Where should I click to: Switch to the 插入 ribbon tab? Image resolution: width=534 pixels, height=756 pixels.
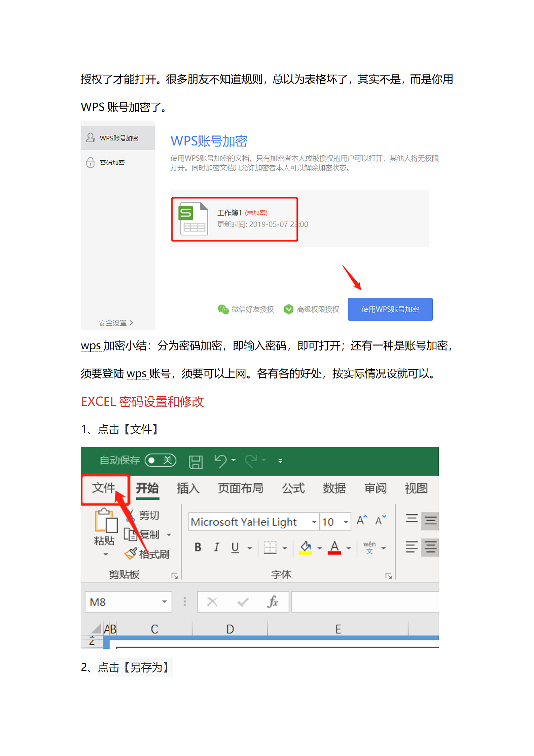coord(188,488)
